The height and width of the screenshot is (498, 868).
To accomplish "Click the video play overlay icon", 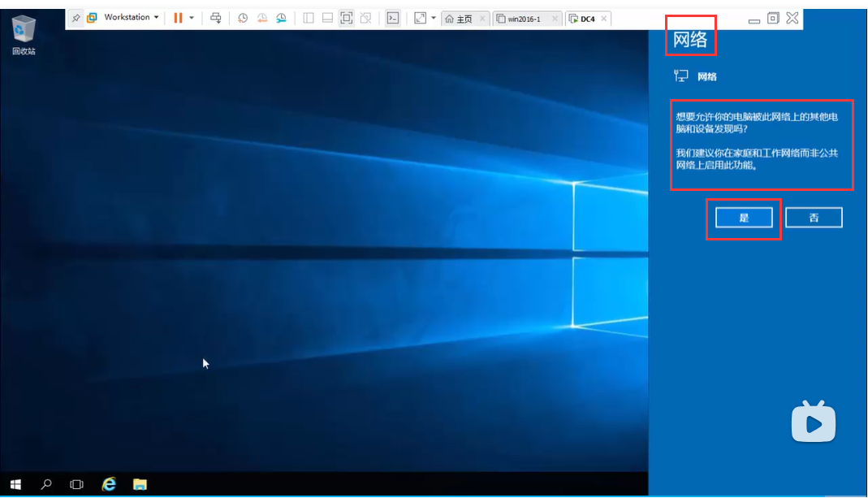I will pyautogui.click(x=814, y=422).
